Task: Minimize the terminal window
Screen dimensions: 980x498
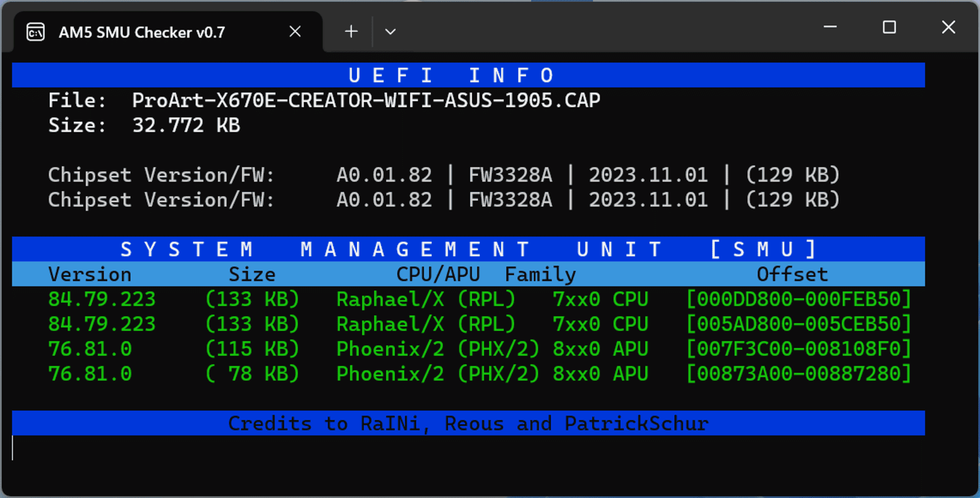Action: point(830,27)
